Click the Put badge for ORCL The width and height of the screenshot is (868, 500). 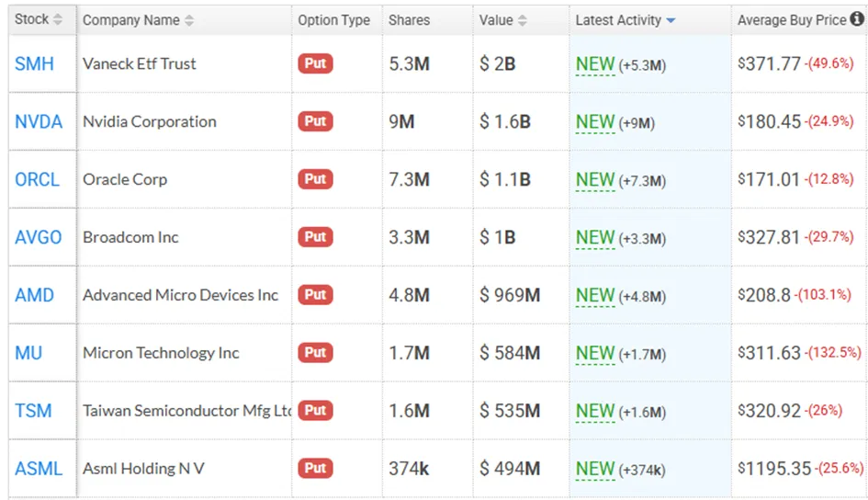click(x=316, y=179)
